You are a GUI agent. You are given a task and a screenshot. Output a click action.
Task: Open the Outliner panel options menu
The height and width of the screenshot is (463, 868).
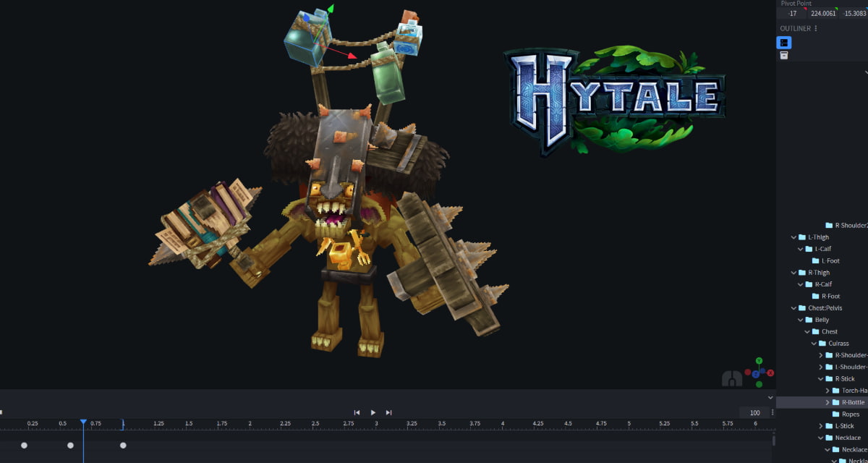pyautogui.click(x=816, y=29)
